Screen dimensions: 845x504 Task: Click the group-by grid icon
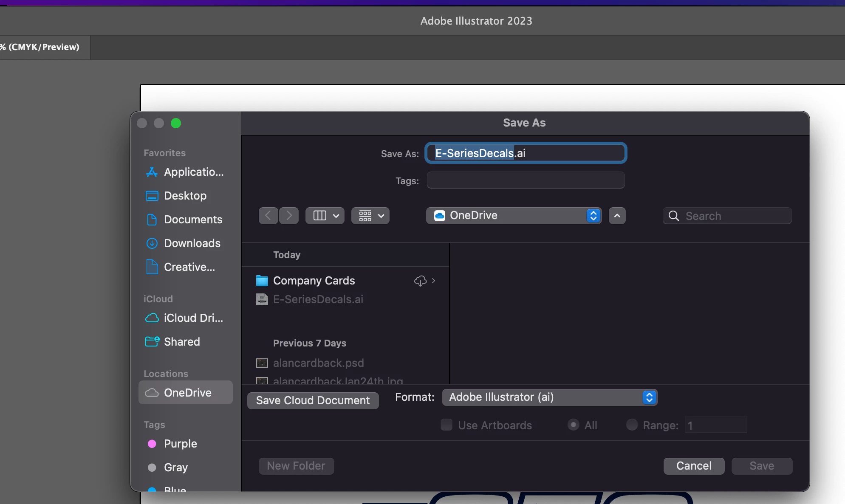click(x=365, y=216)
